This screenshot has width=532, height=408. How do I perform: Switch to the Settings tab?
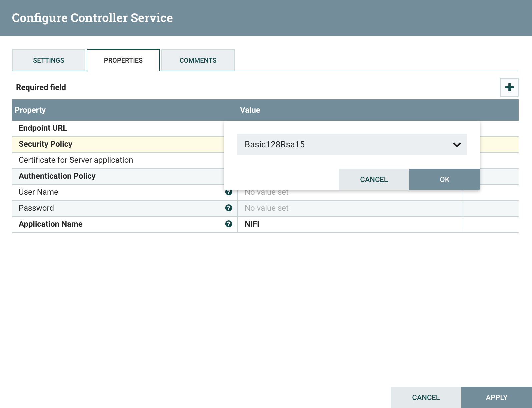click(x=49, y=60)
